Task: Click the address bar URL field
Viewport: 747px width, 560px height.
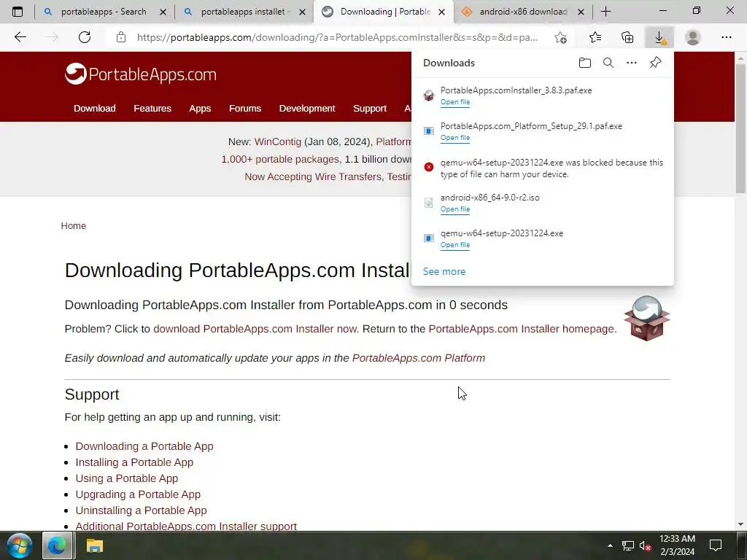Action: (337, 37)
